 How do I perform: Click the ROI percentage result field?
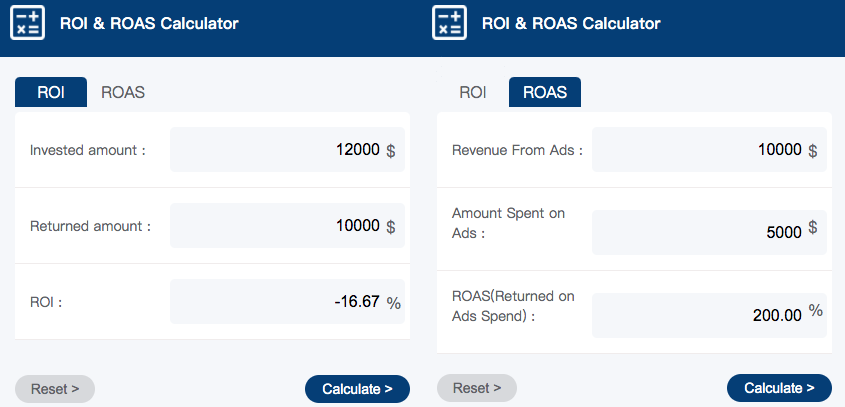tap(287, 302)
